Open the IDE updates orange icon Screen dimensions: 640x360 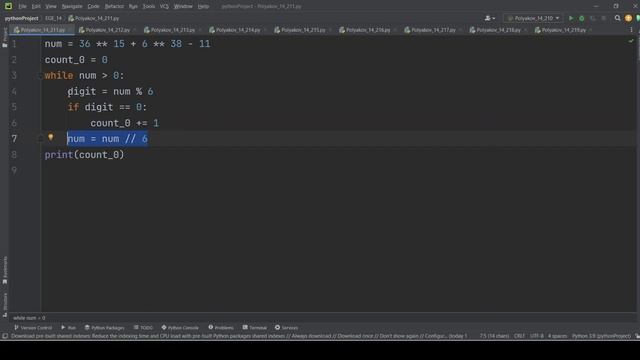[628, 18]
